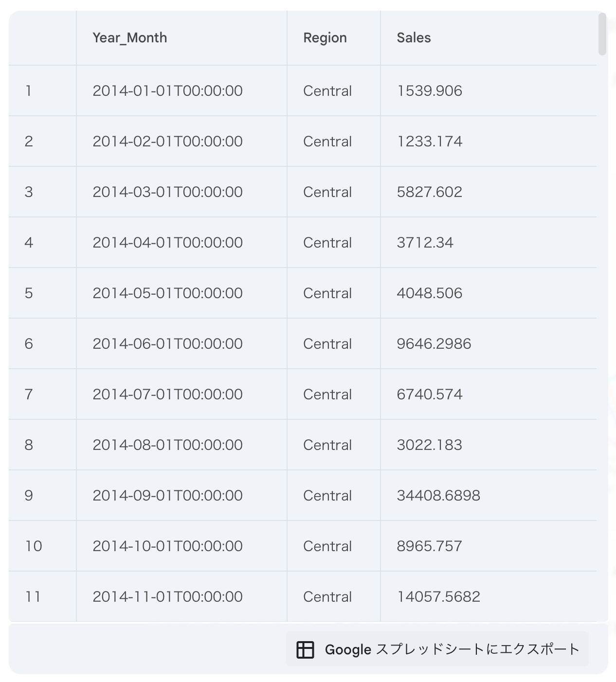Click the sales value 8965.757

point(429,546)
